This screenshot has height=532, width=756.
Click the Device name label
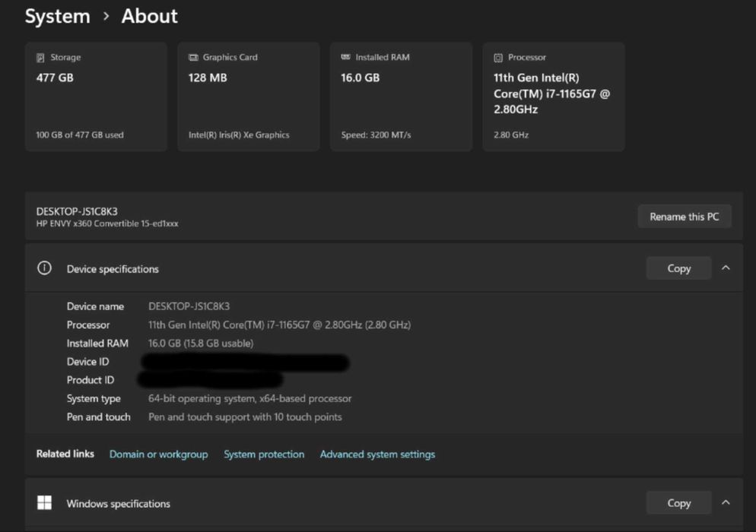[x=95, y=306]
